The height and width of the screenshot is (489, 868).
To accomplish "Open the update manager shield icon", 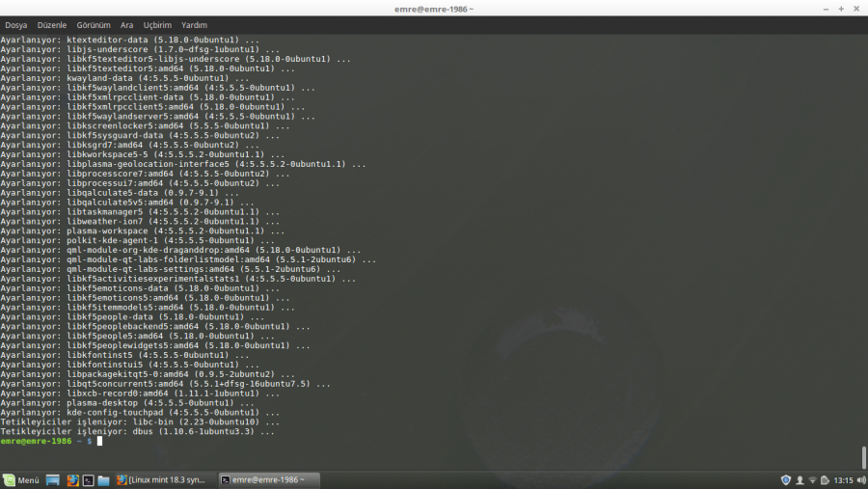I will click(785, 480).
